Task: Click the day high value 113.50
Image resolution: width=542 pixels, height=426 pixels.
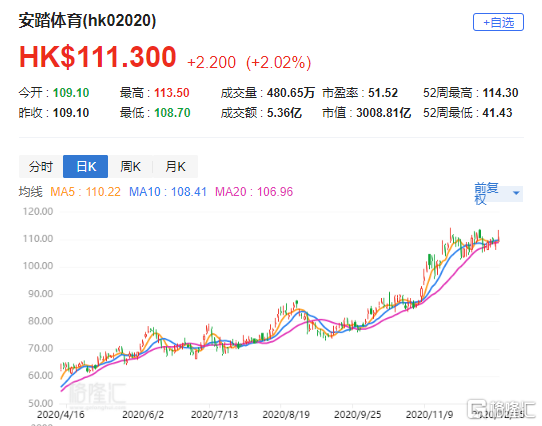Action: [x=172, y=93]
